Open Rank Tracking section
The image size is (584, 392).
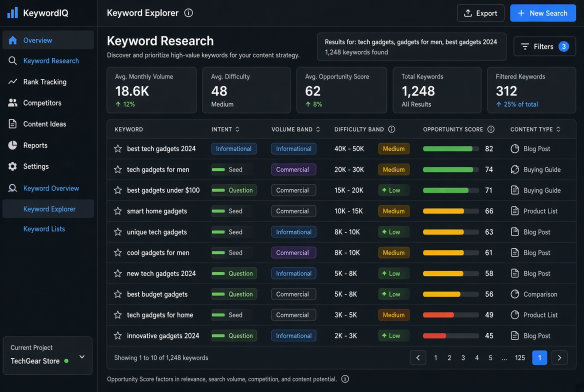(48, 81)
